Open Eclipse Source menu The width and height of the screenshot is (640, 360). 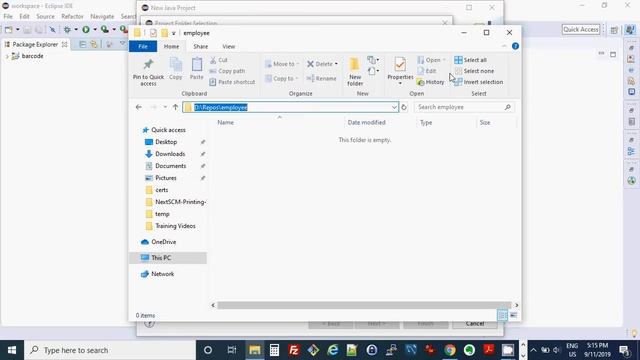[45, 16]
